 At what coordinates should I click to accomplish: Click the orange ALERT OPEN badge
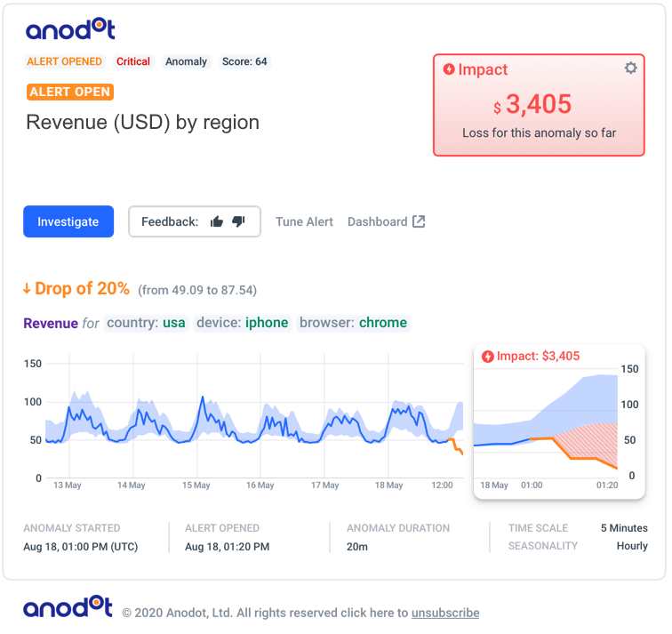[x=70, y=92]
